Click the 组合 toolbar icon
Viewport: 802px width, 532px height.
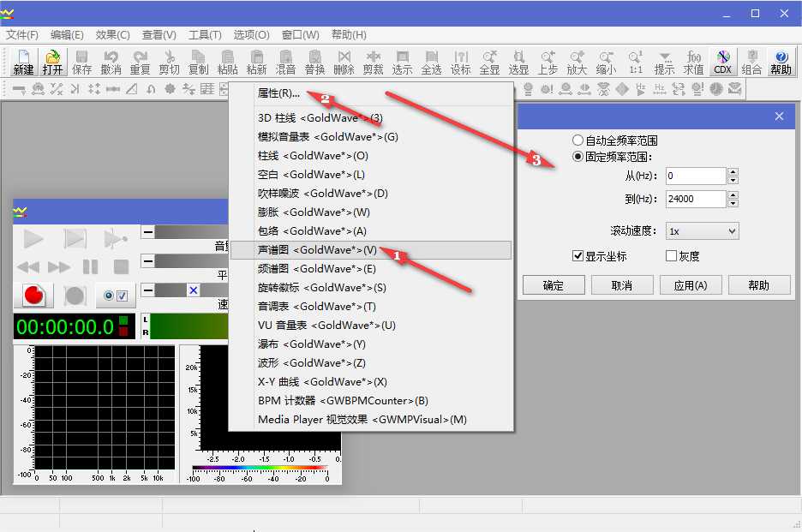point(752,62)
